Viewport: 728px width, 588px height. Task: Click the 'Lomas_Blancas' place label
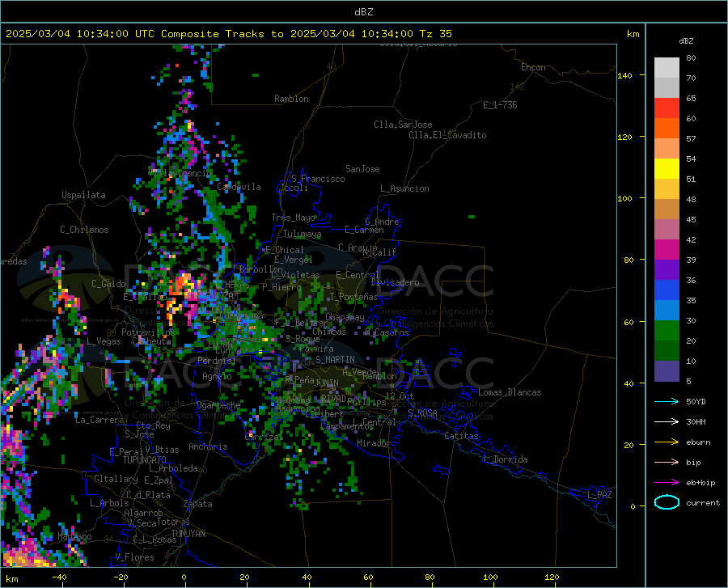(x=510, y=392)
